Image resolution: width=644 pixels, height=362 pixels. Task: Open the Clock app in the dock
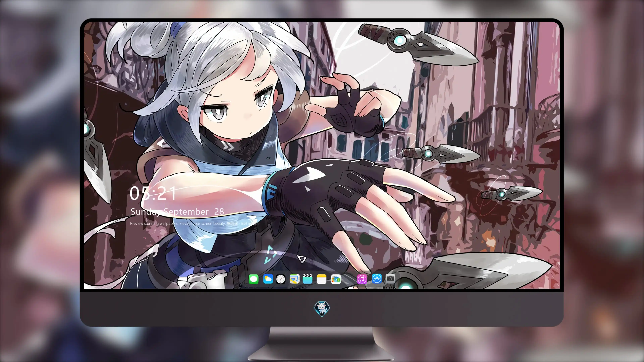point(281,279)
